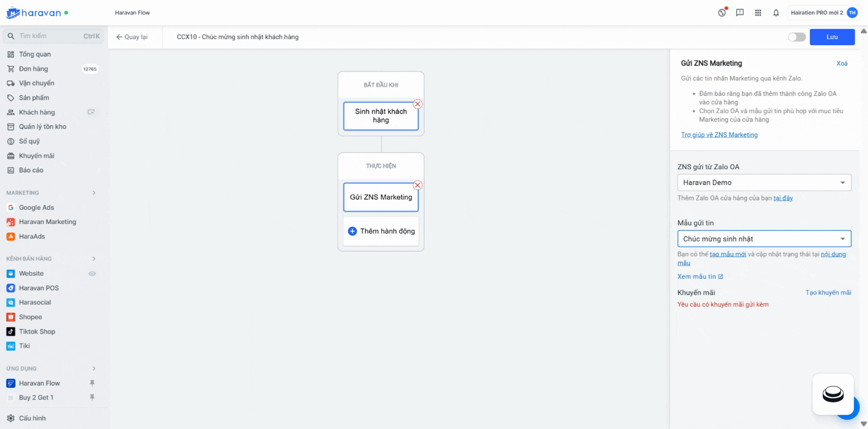Click the Tổng quan dashboard icon
The height and width of the screenshot is (429, 868).
coord(11,54)
